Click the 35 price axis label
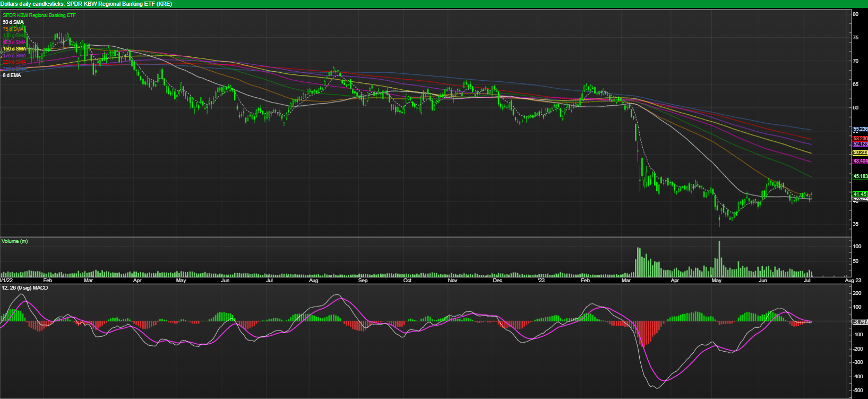 click(x=856, y=224)
